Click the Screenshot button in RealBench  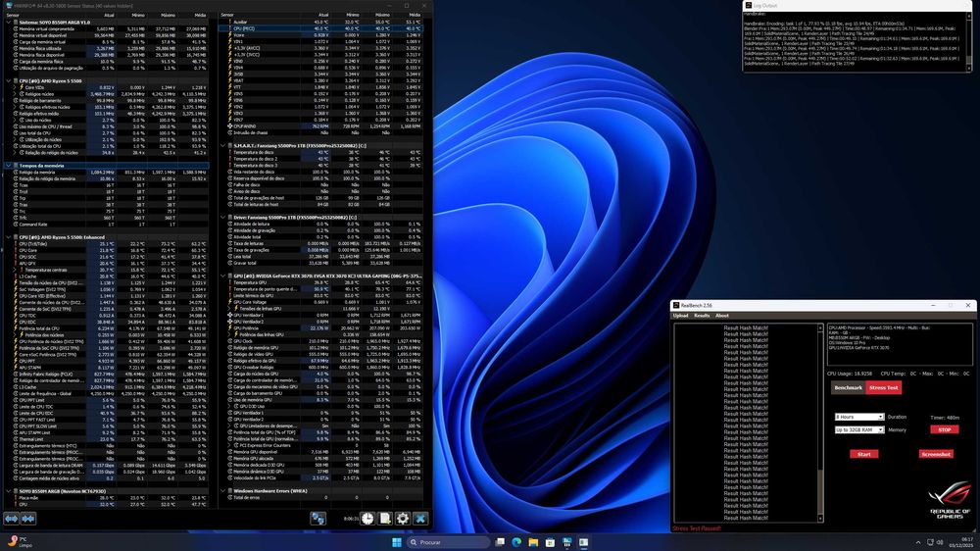coord(936,454)
